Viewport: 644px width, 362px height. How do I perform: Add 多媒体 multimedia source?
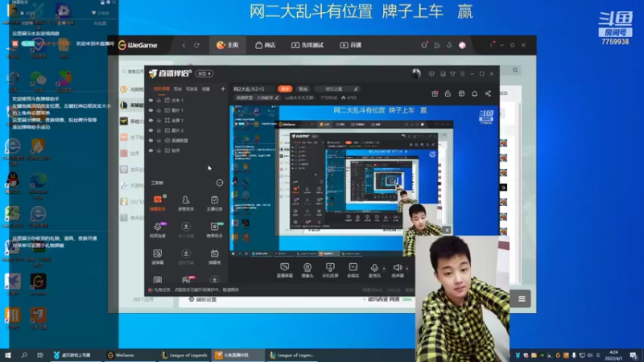pyautogui.click(x=353, y=270)
